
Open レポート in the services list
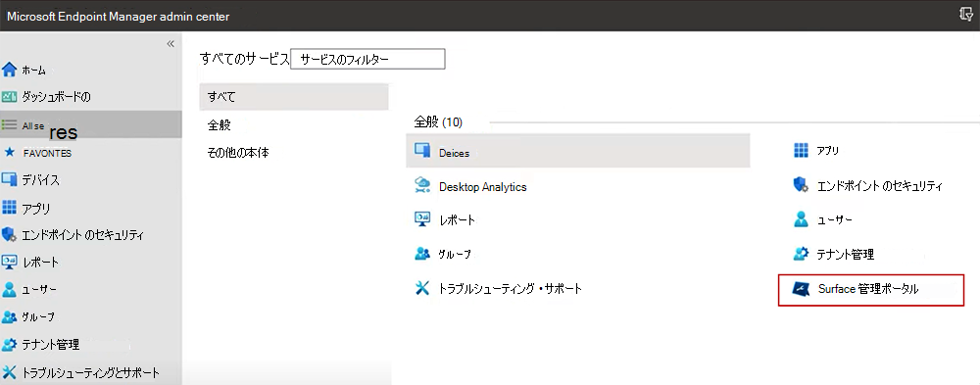[x=457, y=220]
